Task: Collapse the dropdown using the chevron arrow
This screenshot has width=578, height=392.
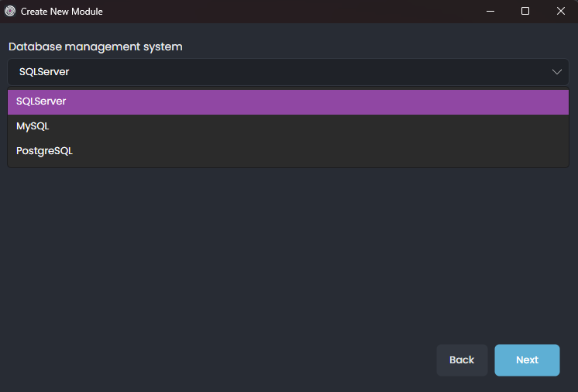Action: (x=556, y=72)
